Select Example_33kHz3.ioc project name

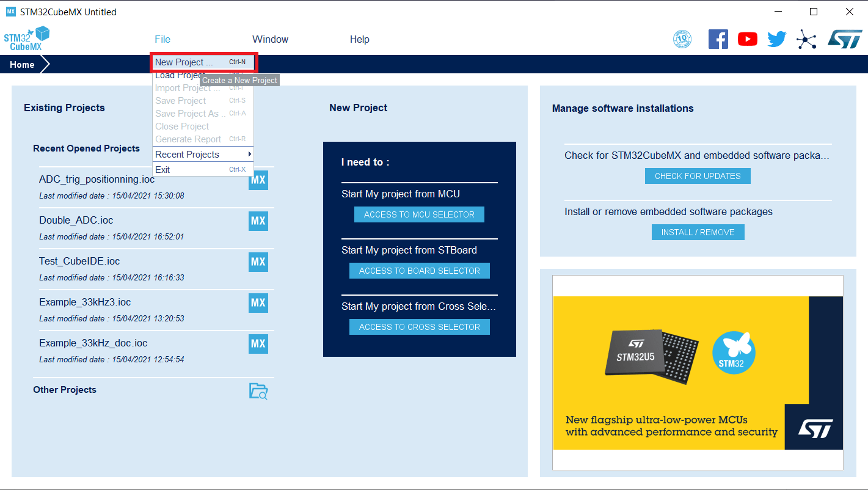tap(85, 302)
